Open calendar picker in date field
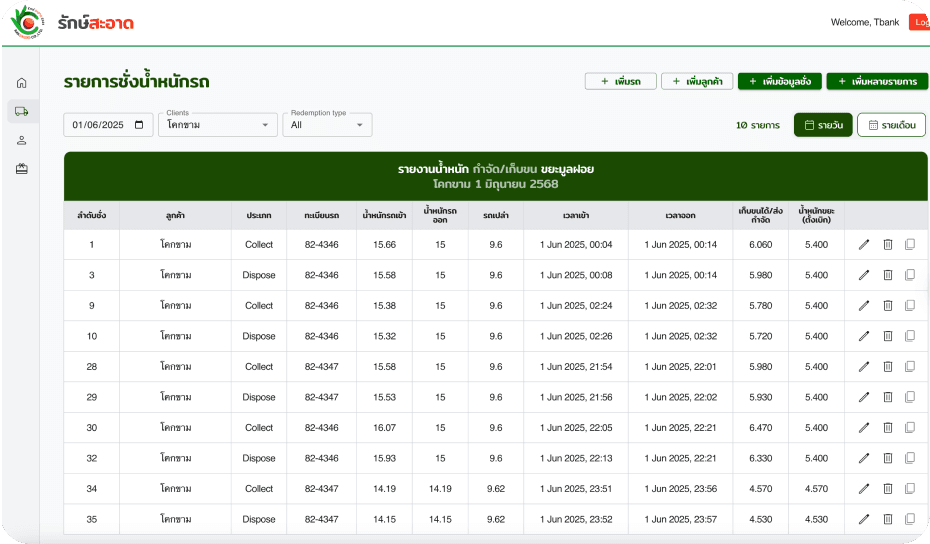930x544 pixels. pyautogui.click(x=139, y=125)
